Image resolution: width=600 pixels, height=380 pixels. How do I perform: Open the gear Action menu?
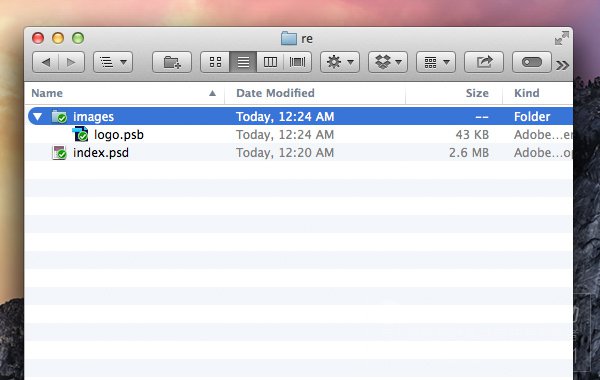coord(340,62)
